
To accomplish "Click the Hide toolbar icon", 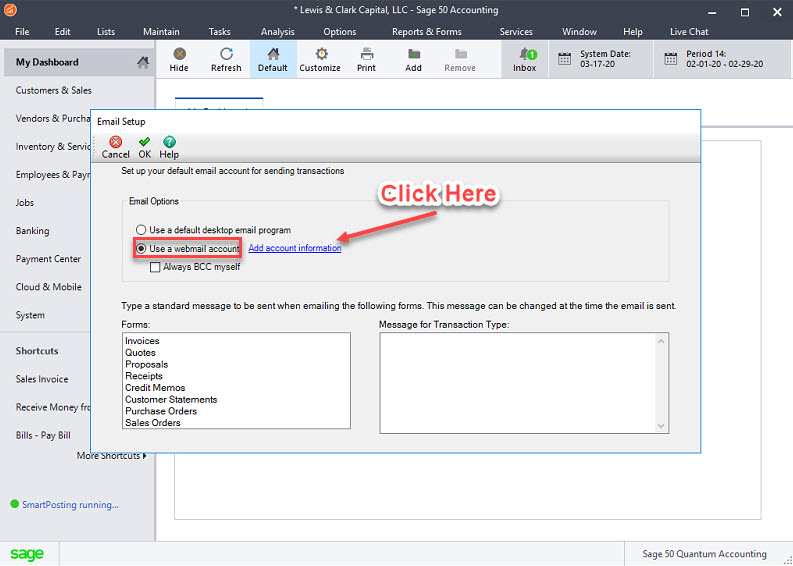I will pyautogui.click(x=179, y=54).
